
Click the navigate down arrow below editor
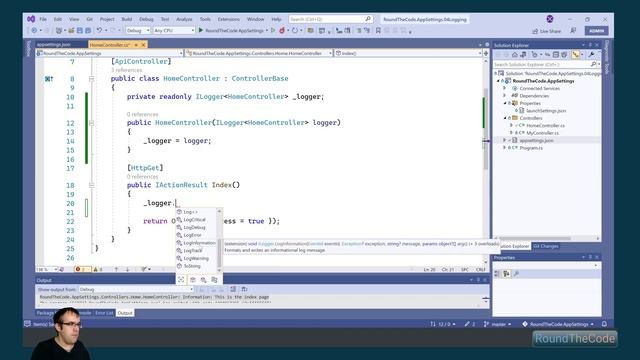coord(127,269)
